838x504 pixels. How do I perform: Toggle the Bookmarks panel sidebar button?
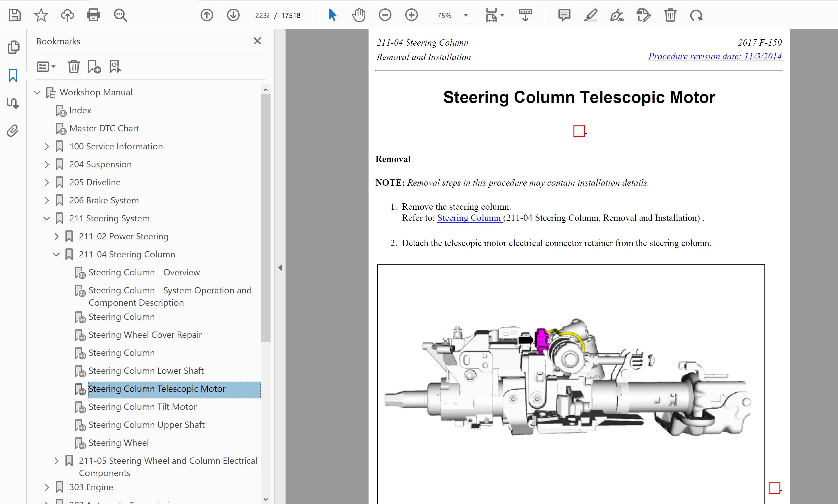13,75
